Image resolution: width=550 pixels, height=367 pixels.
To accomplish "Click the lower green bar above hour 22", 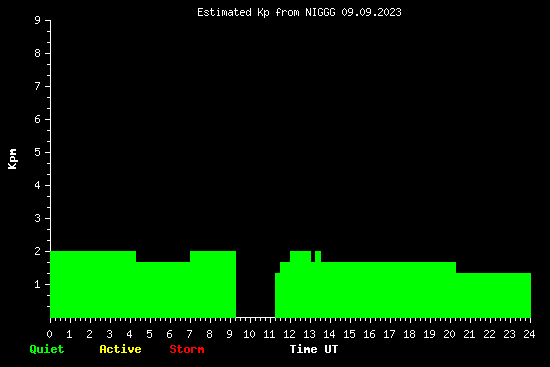I will point(493,295).
